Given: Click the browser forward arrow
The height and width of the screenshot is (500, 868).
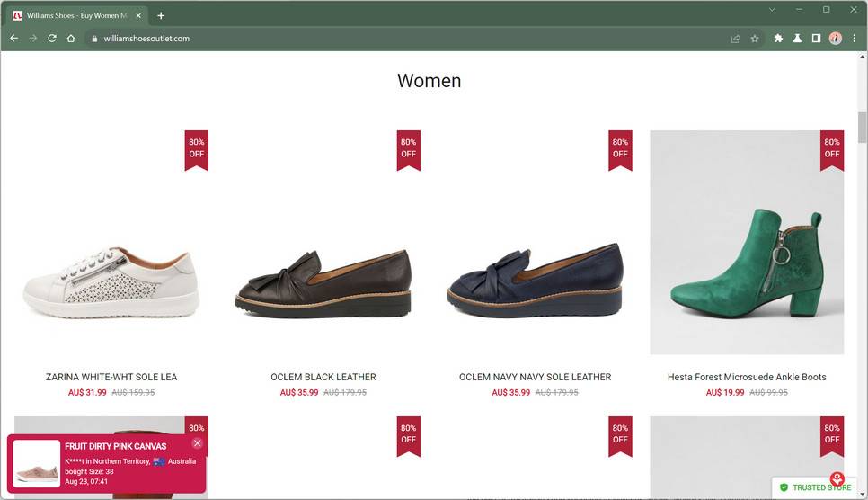Looking at the screenshot, I should coord(32,39).
